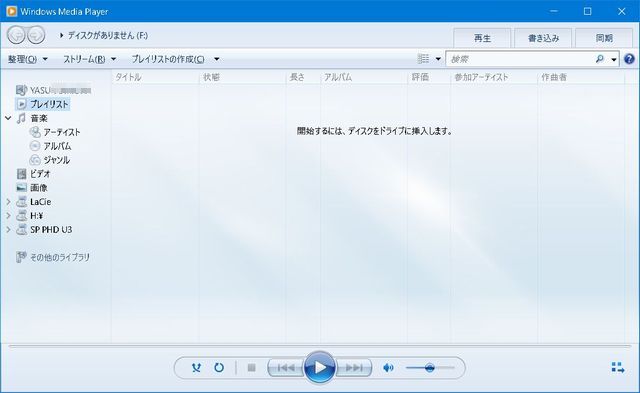Viewport: 640px width, 393px height.
Task: Click inside the 検索 search field
Action: tap(520, 59)
